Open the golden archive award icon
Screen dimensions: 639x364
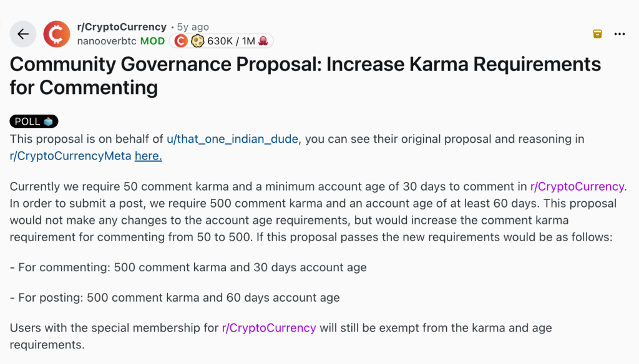[597, 34]
